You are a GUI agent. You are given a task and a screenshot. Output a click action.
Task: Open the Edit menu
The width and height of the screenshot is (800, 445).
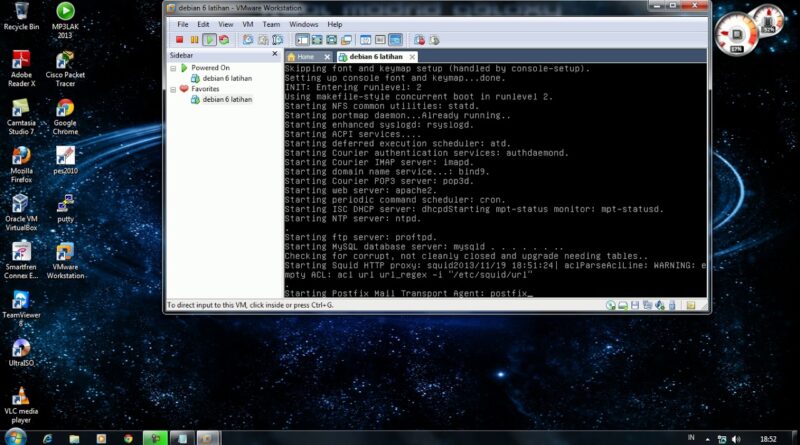[203, 24]
